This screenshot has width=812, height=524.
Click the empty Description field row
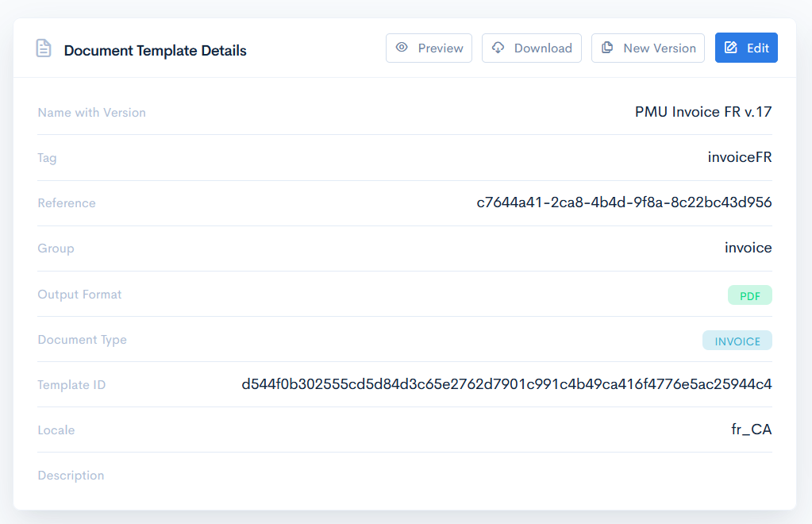(405, 475)
